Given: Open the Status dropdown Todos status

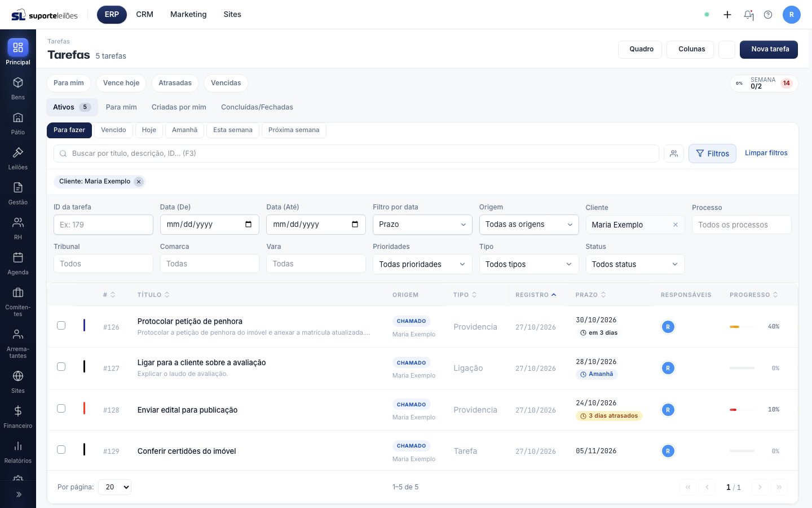Looking at the screenshot, I should click(635, 264).
